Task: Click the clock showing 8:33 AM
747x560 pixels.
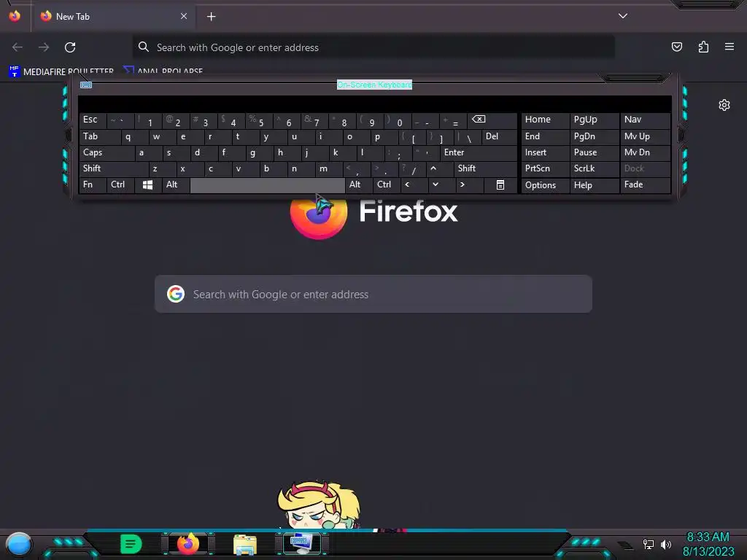Action: [x=708, y=537]
